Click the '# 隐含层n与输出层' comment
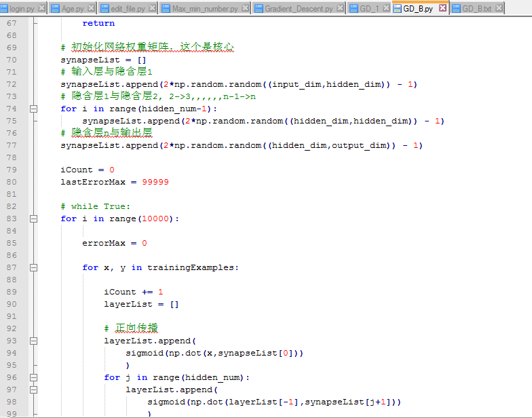Viewport: 532px width, 418px height. tap(107, 133)
